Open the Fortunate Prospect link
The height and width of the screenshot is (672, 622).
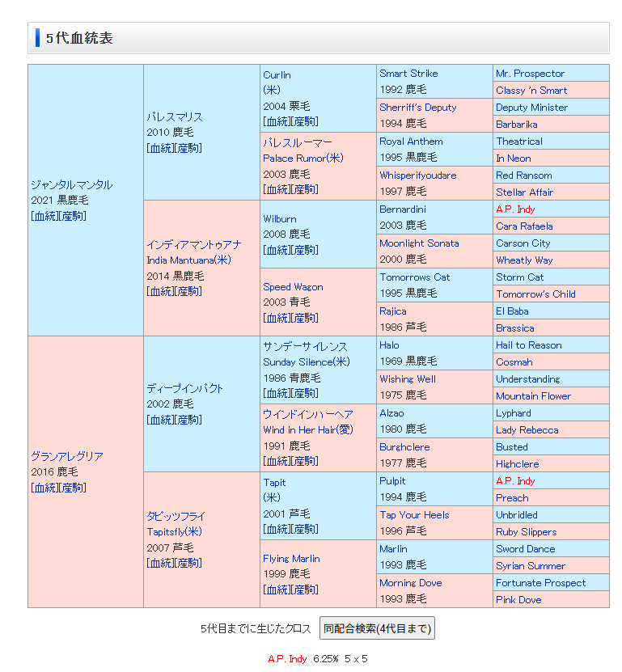click(x=540, y=583)
